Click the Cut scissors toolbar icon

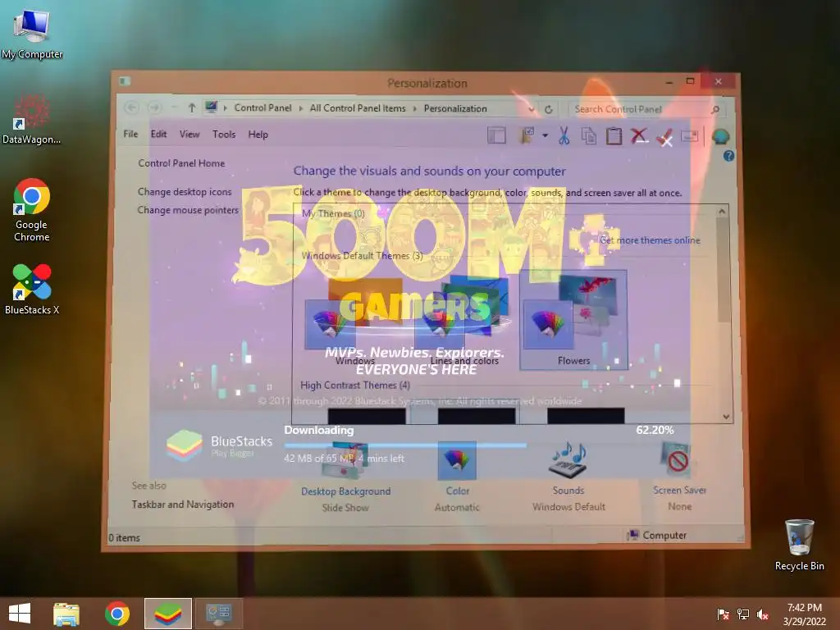564,135
